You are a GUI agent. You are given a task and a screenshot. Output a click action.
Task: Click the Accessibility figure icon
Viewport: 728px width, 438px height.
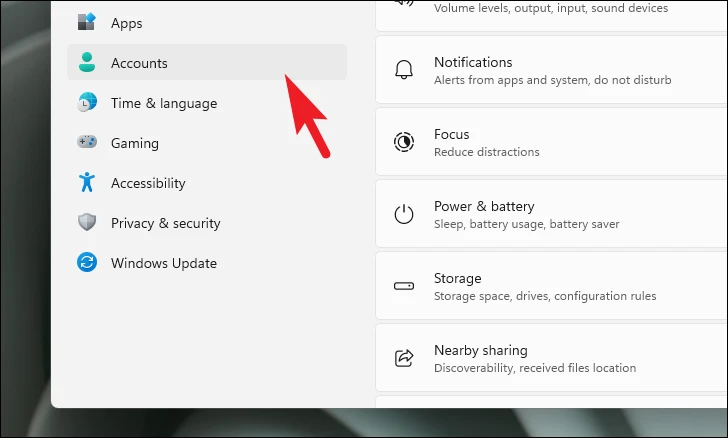pos(87,182)
